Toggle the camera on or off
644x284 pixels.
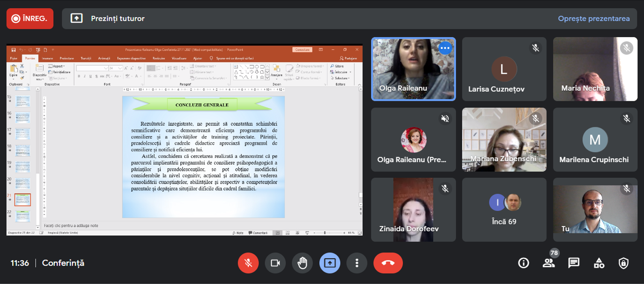(x=275, y=263)
